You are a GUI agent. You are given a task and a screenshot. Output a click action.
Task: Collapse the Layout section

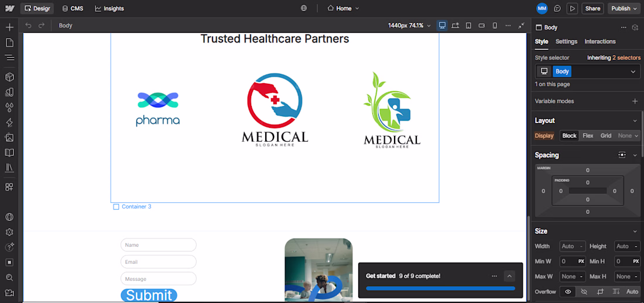635,121
